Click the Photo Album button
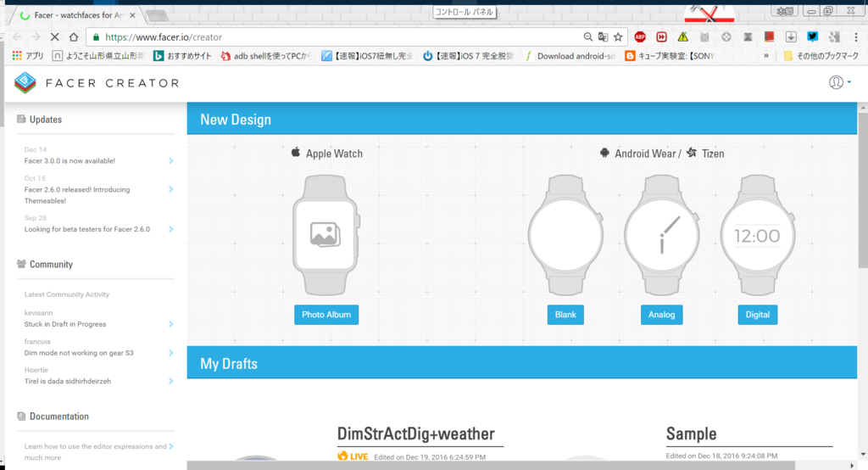This screenshot has height=470, width=868. click(326, 315)
